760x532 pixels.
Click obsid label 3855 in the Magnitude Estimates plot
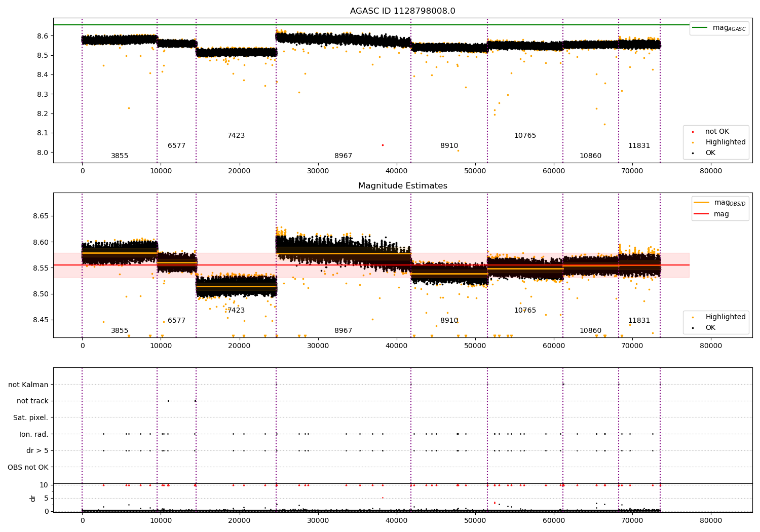pos(120,331)
